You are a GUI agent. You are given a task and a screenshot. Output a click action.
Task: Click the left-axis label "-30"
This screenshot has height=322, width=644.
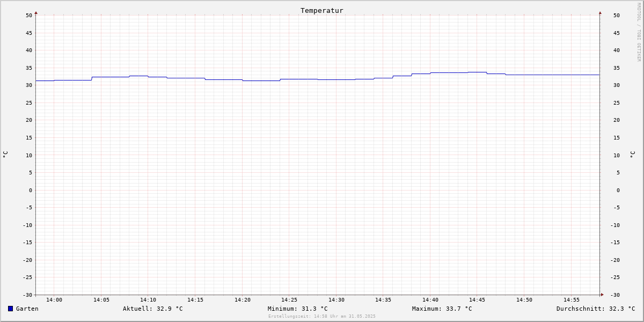point(27,295)
